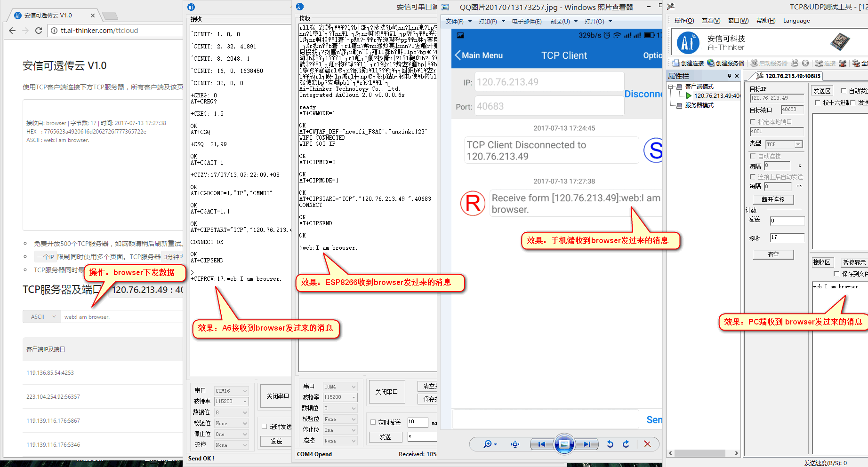
Task: Click the 创建服务器 toolbar icon
Action: click(711, 63)
